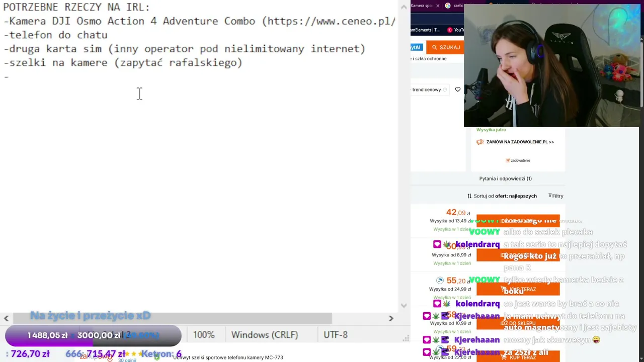Click Notepad vertical scrollbar down arrow
644x362 pixels.
point(404,305)
